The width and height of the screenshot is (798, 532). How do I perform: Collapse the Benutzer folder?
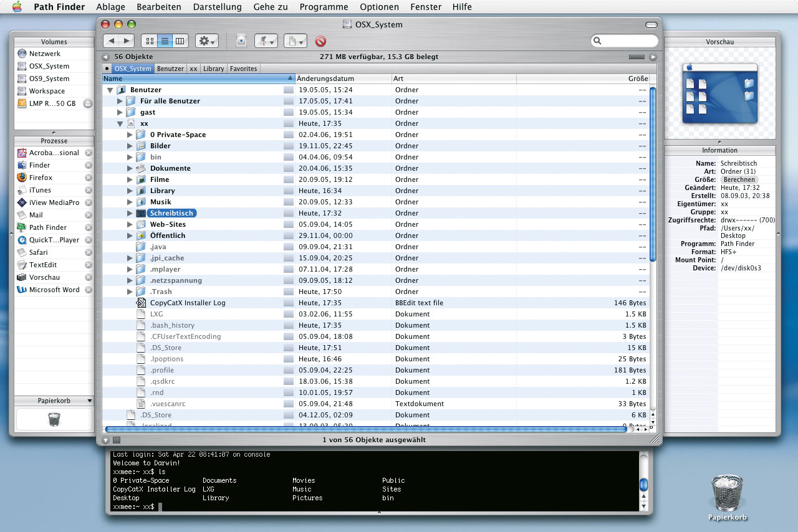coord(110,90)
